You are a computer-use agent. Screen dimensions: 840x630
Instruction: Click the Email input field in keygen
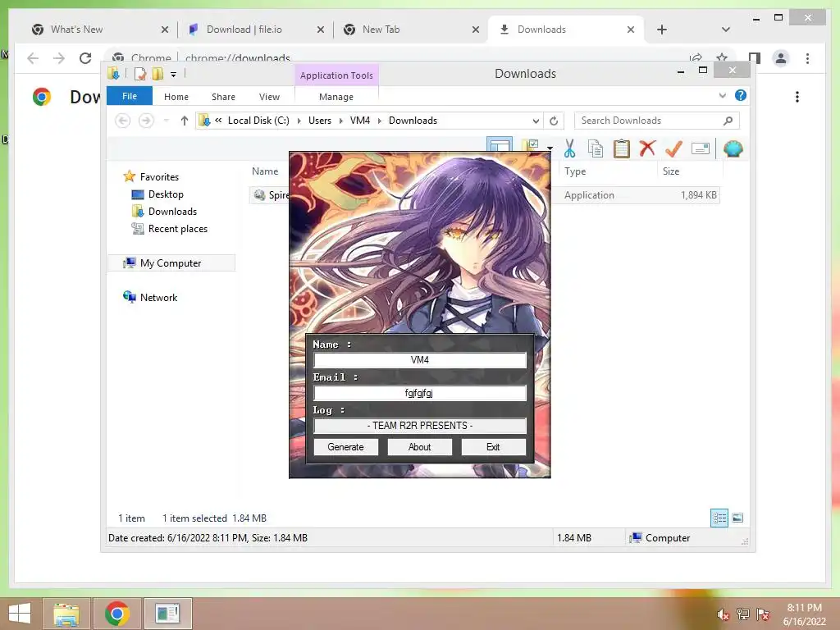(419, 393)
